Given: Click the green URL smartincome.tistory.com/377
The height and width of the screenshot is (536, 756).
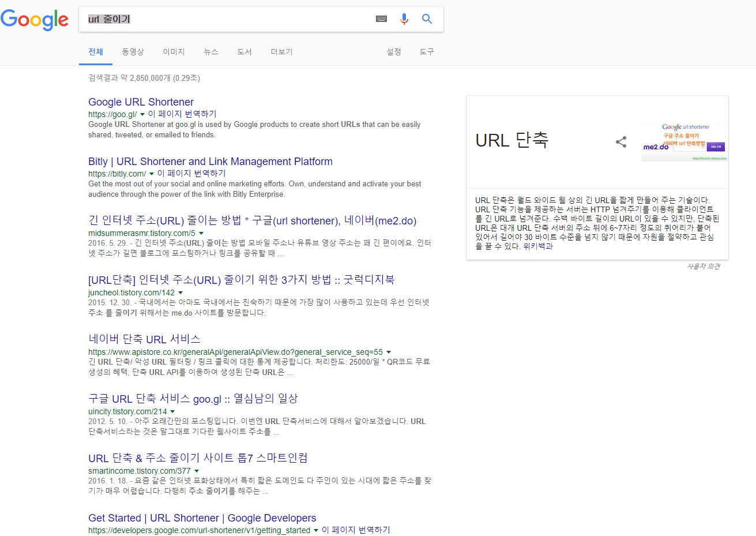Looking at the screenshot, I should [x=140, y=471].
